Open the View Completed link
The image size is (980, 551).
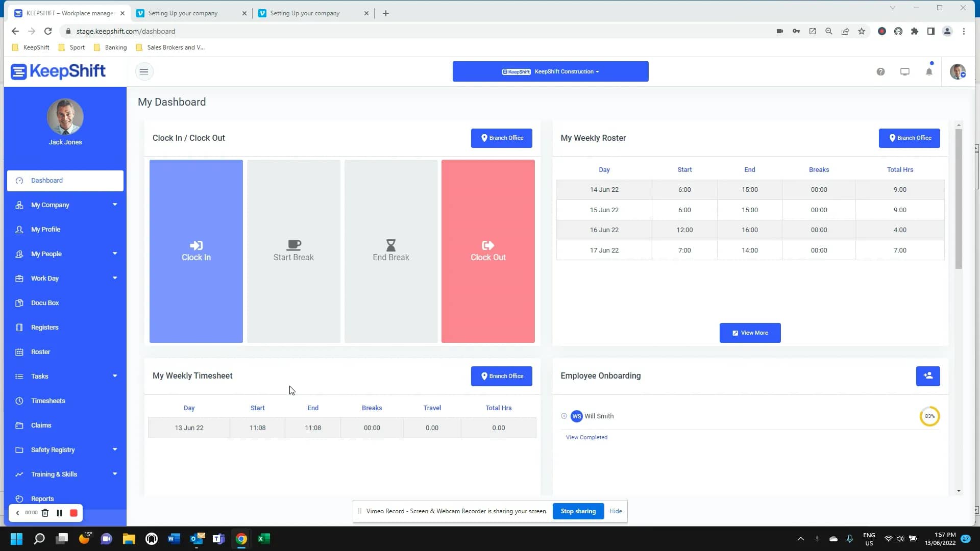click(x=586, y=437)
